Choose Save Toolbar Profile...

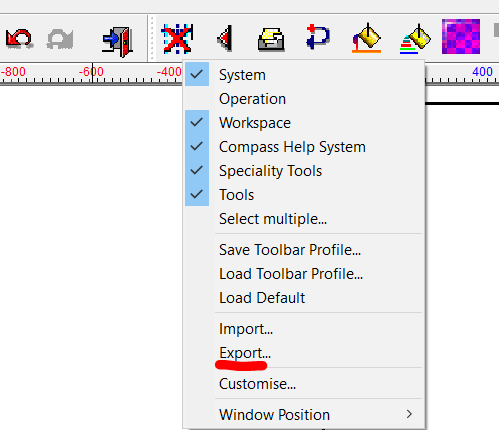click(304, 250)
